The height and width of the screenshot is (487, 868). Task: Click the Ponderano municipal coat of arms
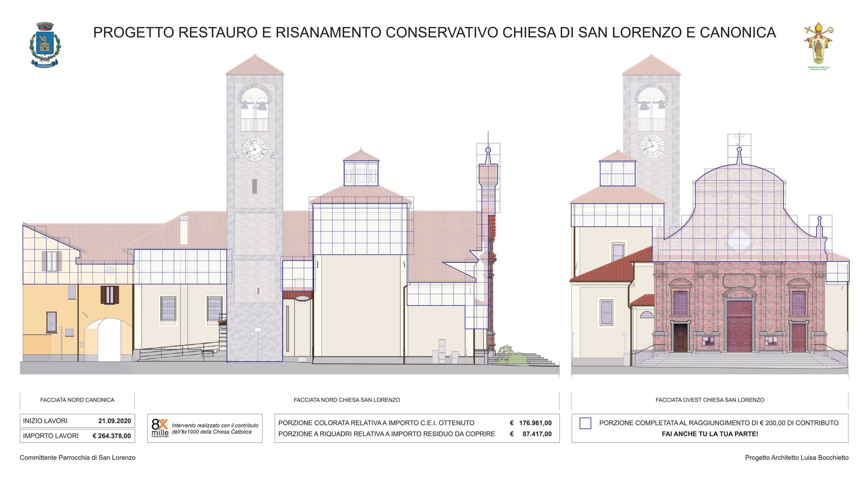tap(45, 45)
